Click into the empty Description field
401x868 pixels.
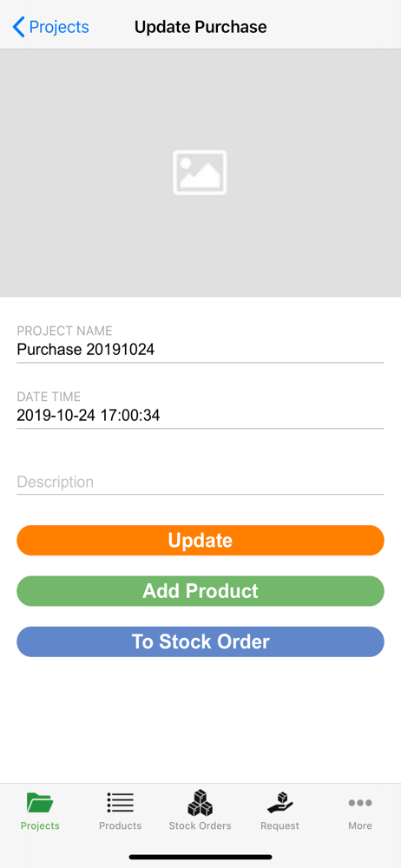coord(200,482)
